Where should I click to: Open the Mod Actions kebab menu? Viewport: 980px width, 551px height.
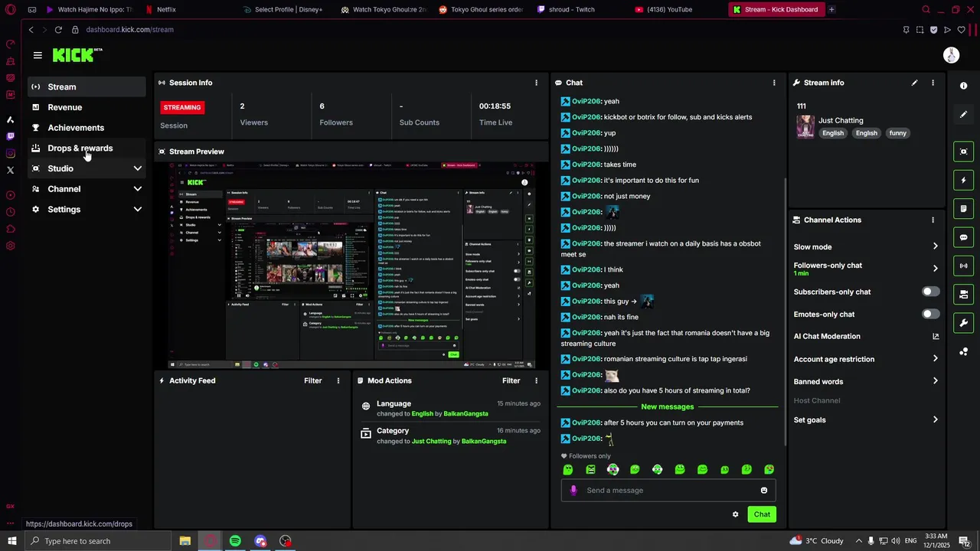[x=536, y=380]
